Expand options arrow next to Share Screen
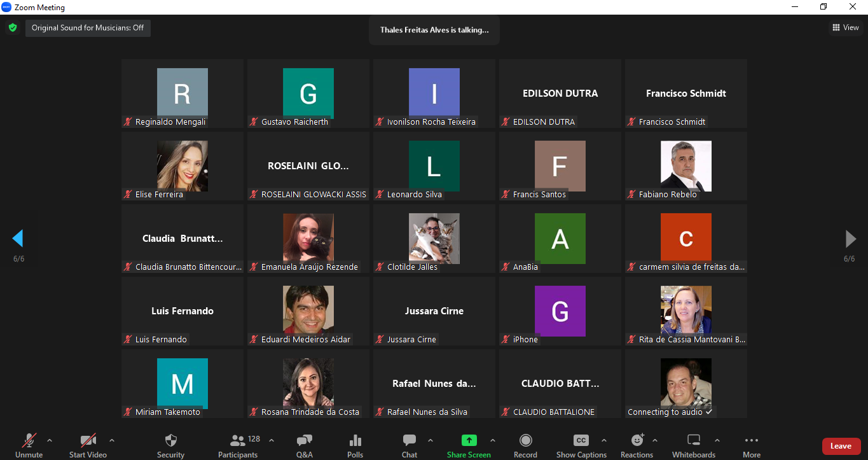Screen dimensions: 868x460 pos(493,440)
